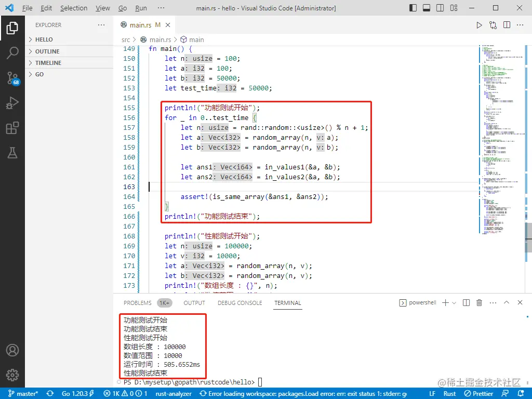
Task: Open the Testing flask view
Action: 12,153
